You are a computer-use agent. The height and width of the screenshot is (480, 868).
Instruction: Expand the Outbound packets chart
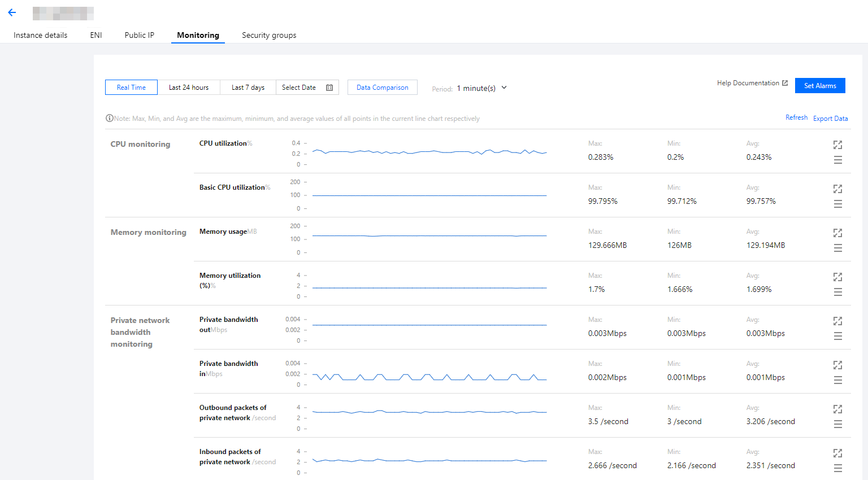(837, 409)
